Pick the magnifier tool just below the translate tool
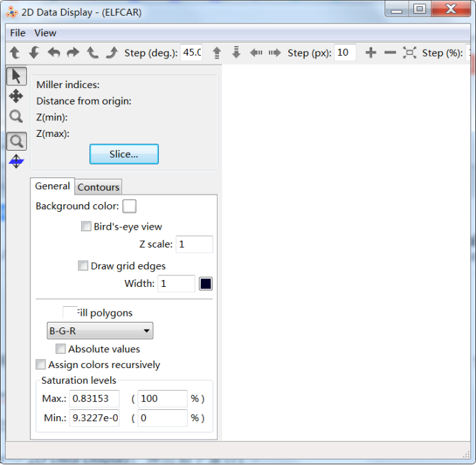Viewport: 476px width, 465px height. coord(16,116)
